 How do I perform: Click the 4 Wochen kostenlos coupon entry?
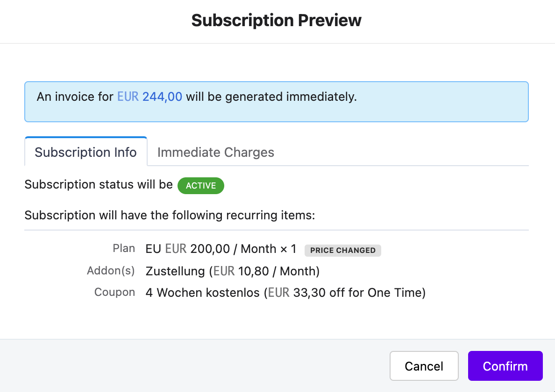pos(285,293)
